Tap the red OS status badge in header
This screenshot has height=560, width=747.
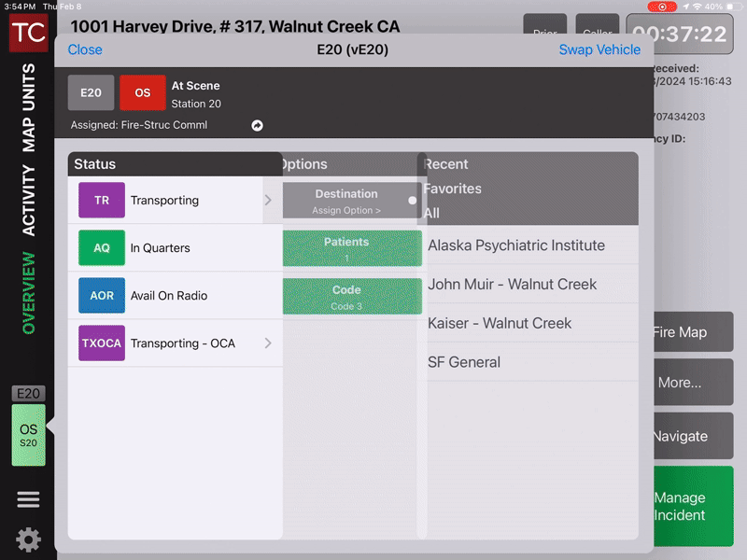click(143, 93)
